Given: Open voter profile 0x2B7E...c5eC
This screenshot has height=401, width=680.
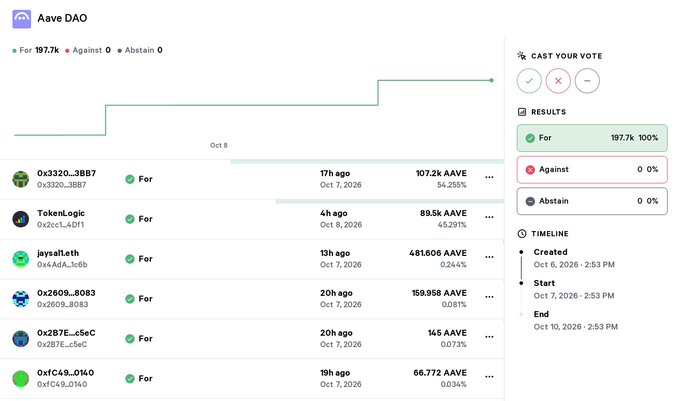Looking at the screenshot, I should click(66, 333).
